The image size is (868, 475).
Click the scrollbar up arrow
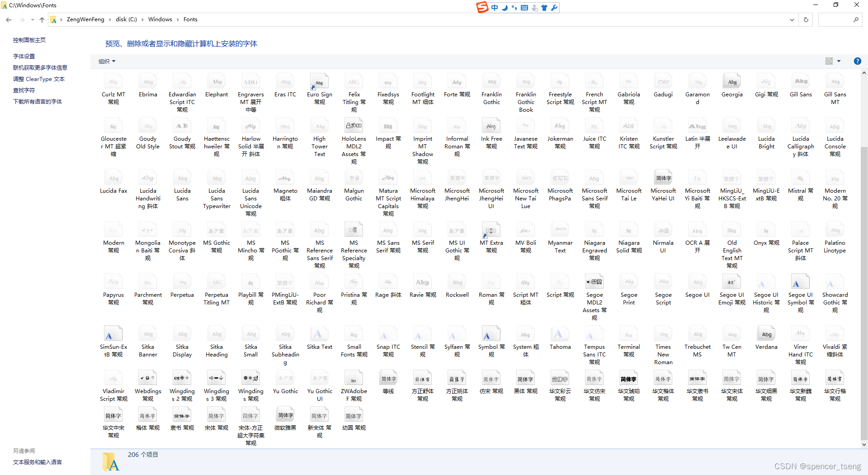click(x=864, y=72)
